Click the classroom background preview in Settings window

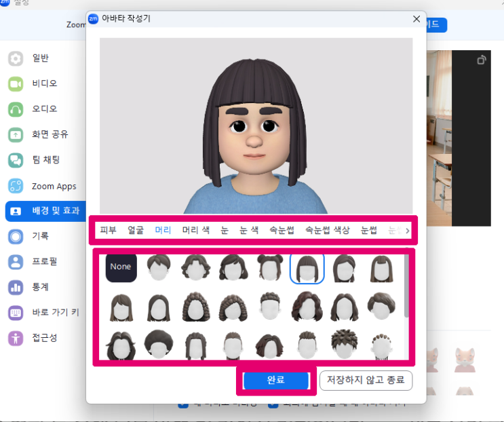point(439,138)
